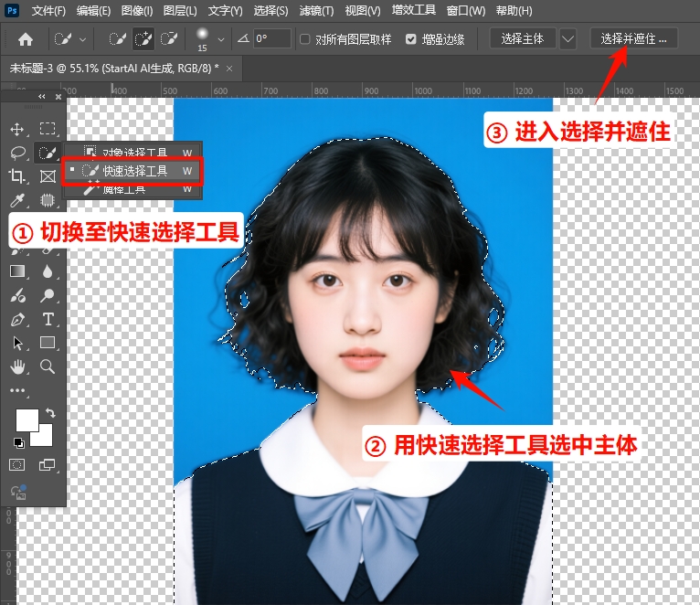The width and height of the screenshot is (700, 605).
Task: Click the portrait photo on the canvas
Action: click(363, 351)
